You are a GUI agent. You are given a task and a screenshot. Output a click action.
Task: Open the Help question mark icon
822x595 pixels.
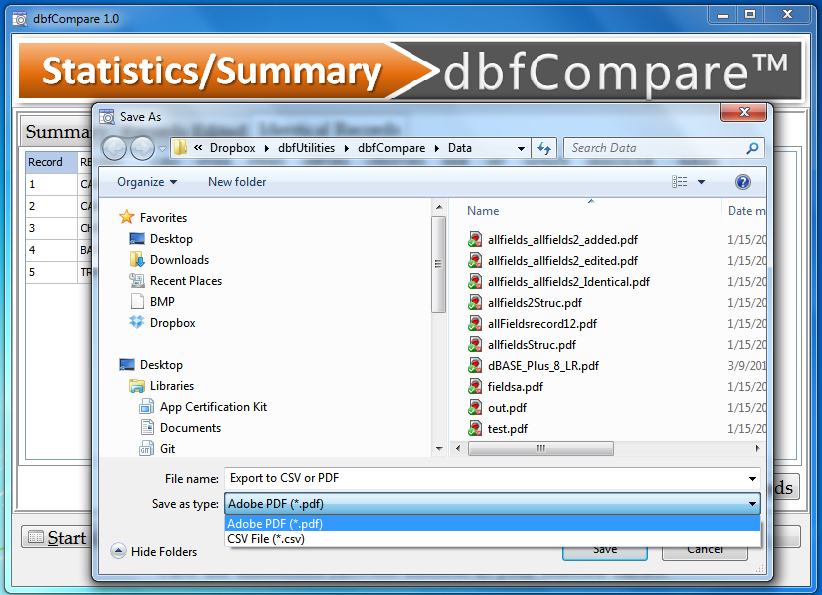pyautogui.click(x=742, y=182)
